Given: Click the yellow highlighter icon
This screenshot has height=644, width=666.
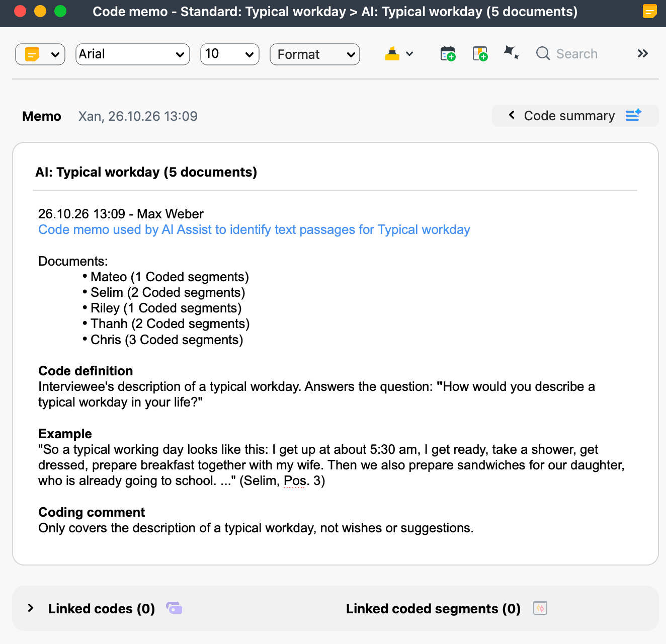Looking at the screenshot, I should 392,54.
